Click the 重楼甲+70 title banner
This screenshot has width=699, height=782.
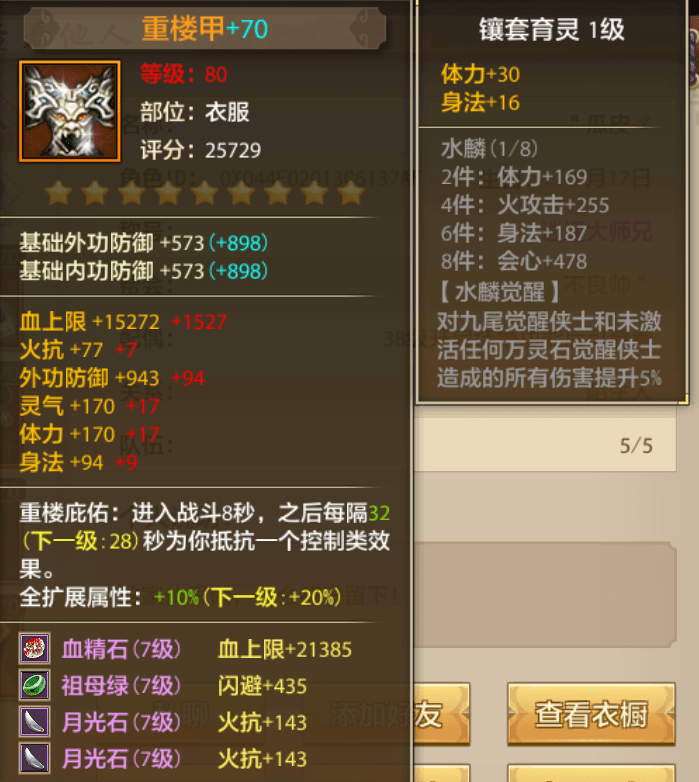click(205, 29)
